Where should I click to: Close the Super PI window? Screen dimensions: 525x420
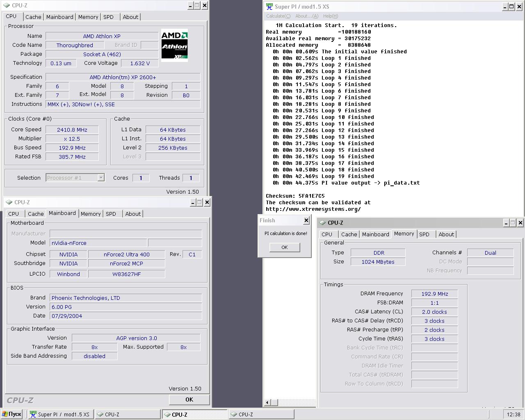pos(519,7)
